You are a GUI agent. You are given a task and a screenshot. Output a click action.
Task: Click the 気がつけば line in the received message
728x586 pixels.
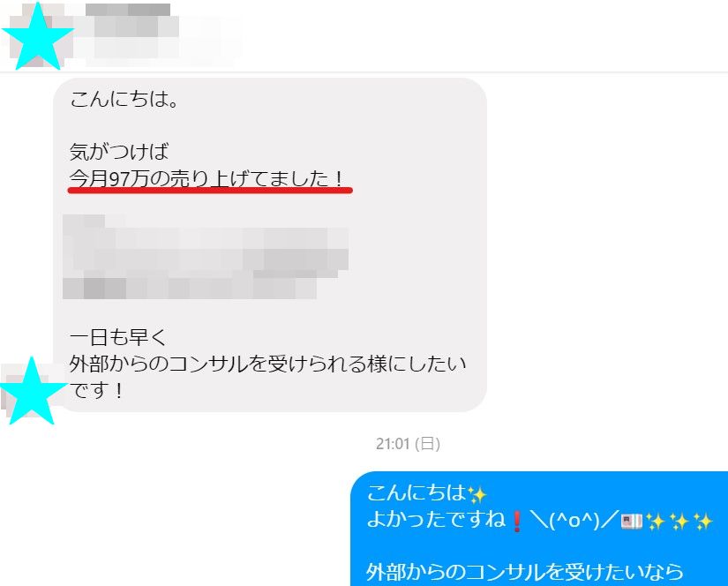coord(119,152)
